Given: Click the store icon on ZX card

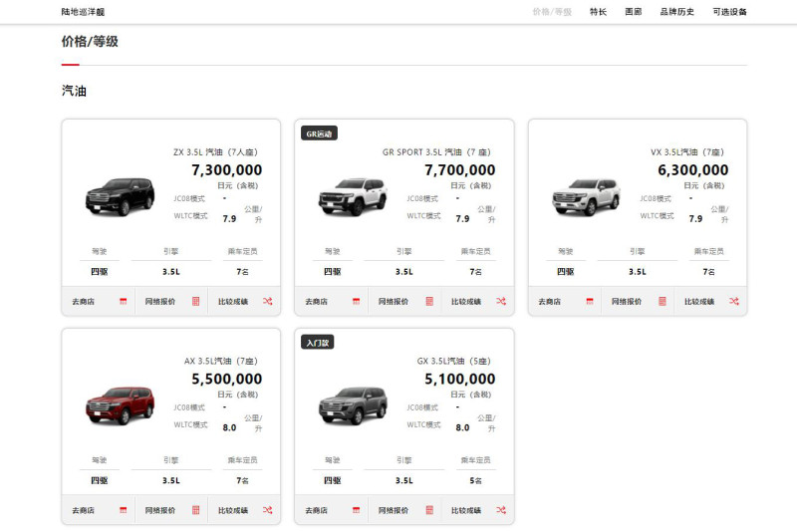Looking at the screenshot, I should (x=123, y=301).
